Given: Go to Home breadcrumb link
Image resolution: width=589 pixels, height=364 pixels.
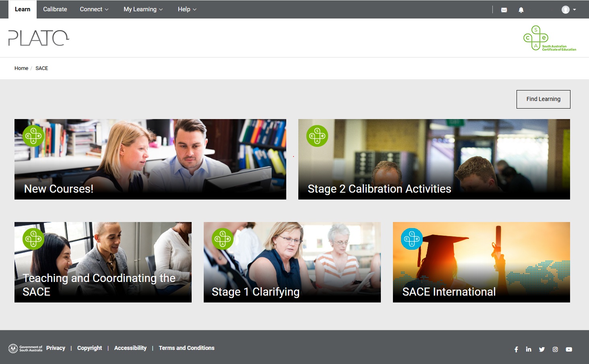Looking at the screenshot, I should (21, 68).
